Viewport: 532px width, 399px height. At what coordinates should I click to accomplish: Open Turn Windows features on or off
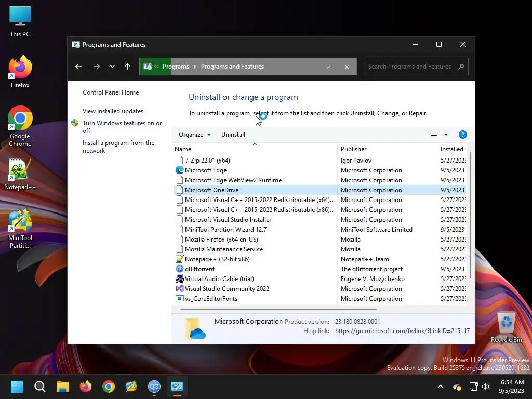pos(122,127)
